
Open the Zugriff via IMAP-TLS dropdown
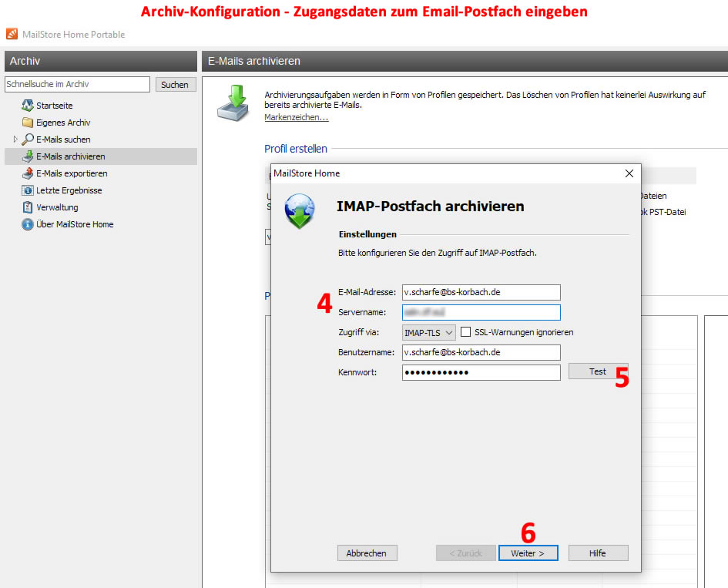428,333
